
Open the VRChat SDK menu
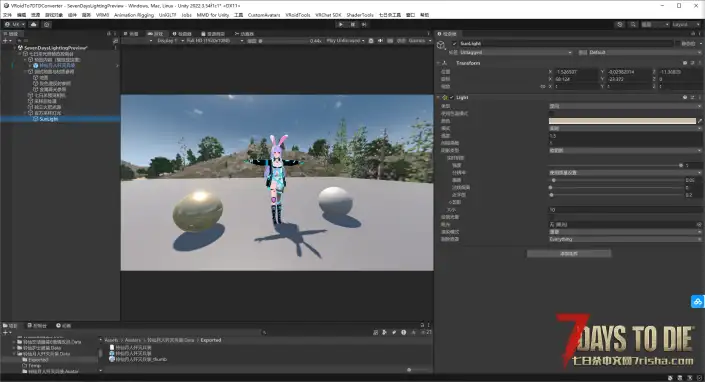point(328,15)
